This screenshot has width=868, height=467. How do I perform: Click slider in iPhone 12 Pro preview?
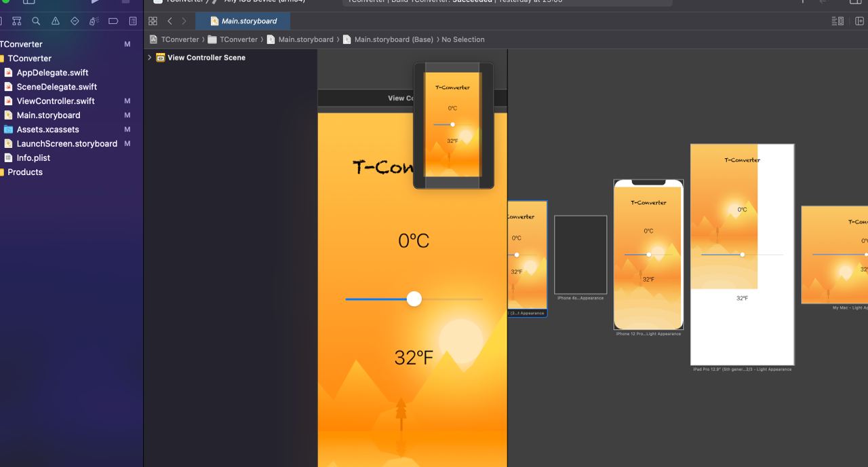tap(648, 255)
